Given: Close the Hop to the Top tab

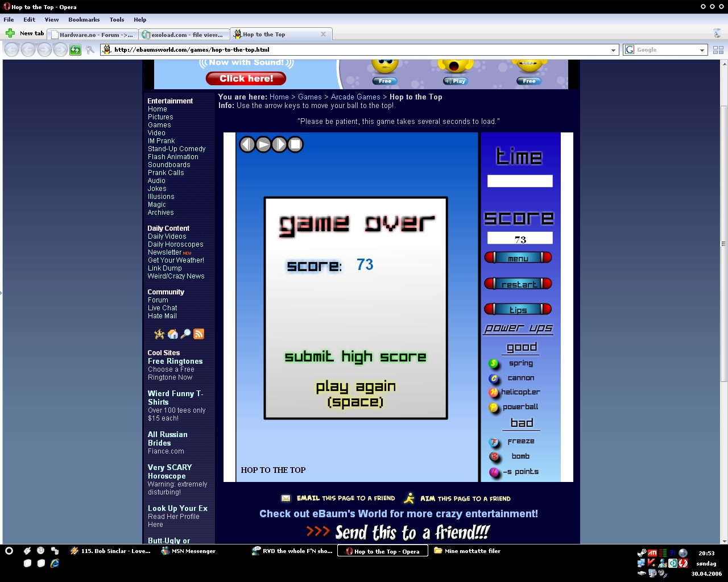Looking at the screenshot, I should click(323, 34).
